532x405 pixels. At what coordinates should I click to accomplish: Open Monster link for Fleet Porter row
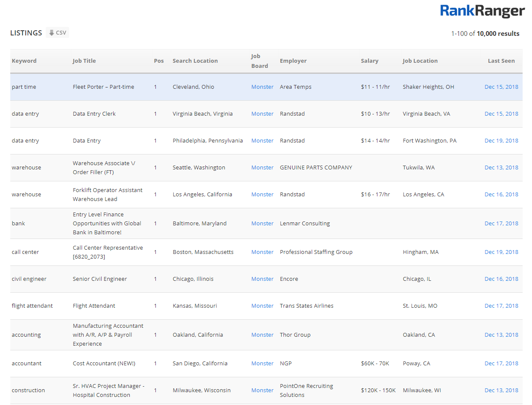[262, 87]
